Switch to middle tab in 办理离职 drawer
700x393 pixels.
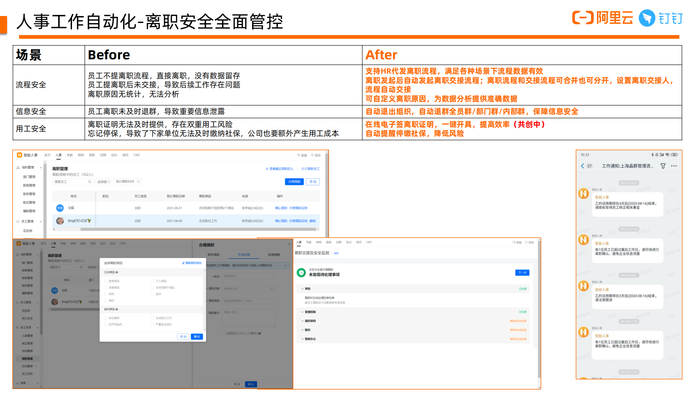point(244,255)
